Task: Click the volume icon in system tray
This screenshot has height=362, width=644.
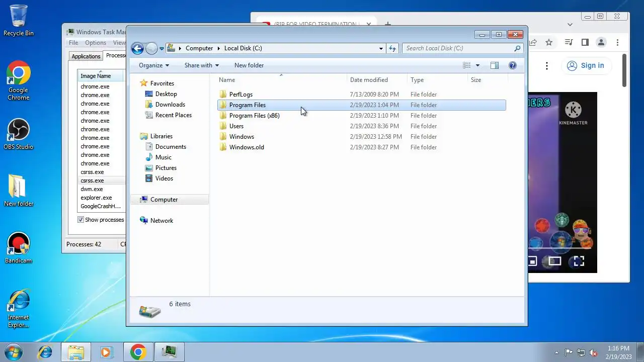Action: 594,352
